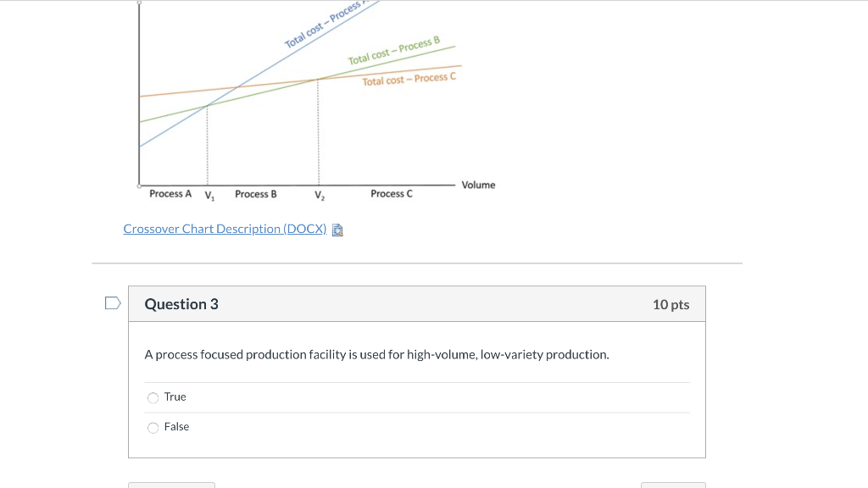The height and width of the screenshot is (488, 868).
Task: Click the bottom-left navigation button
Action: pyautogui.click(x=171, y=485)
